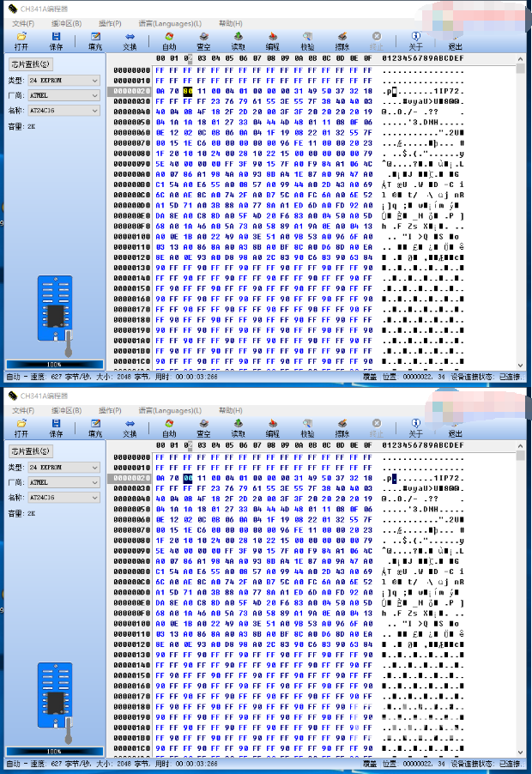
Task: Open 文件(F) menu in lower window
Action: (23, 410)
